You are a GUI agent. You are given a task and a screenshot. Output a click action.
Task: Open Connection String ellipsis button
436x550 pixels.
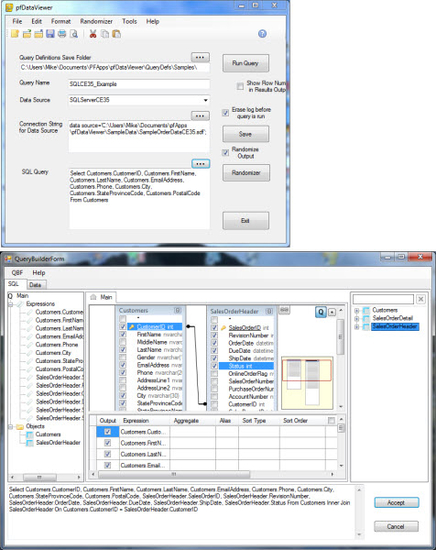pos(200,116)
